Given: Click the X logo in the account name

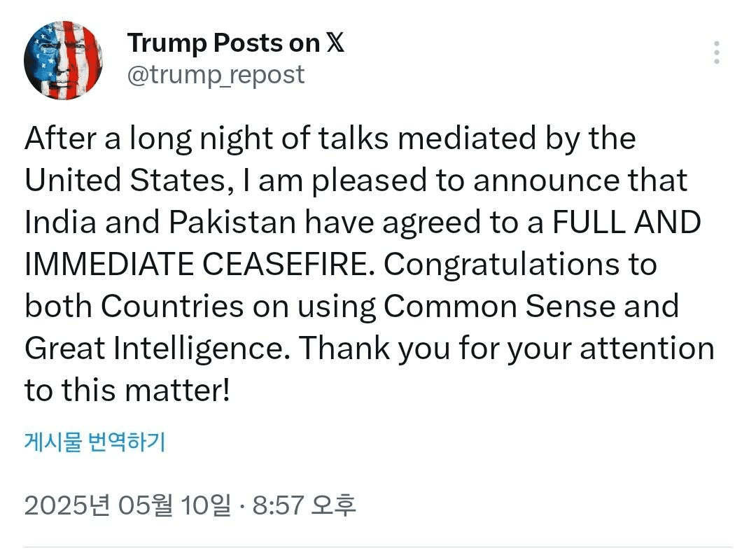Looking at the screenshot, I should [x=335, y=43].
